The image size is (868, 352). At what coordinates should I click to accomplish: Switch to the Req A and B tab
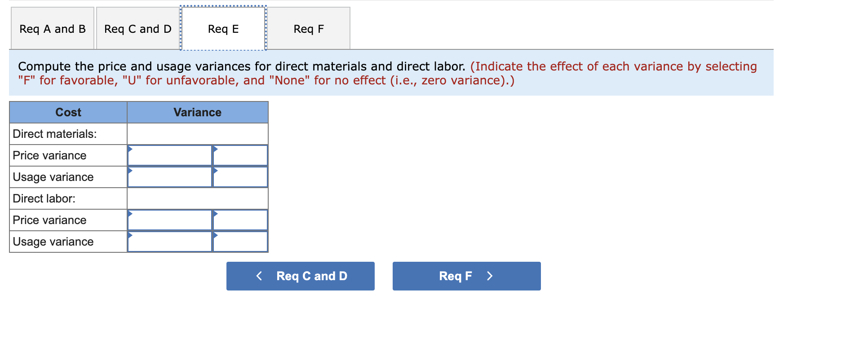(52, 28)
